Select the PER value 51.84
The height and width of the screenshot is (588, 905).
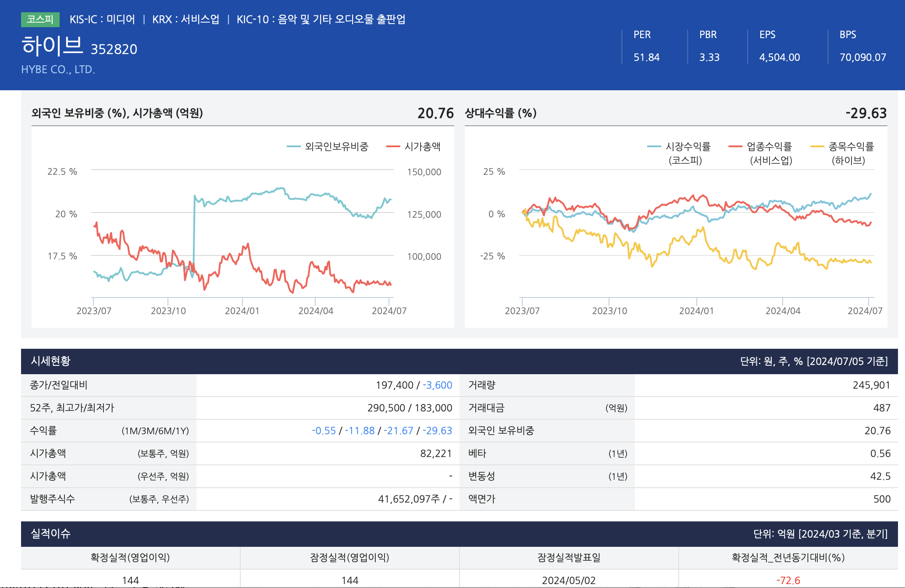[646, 57]
